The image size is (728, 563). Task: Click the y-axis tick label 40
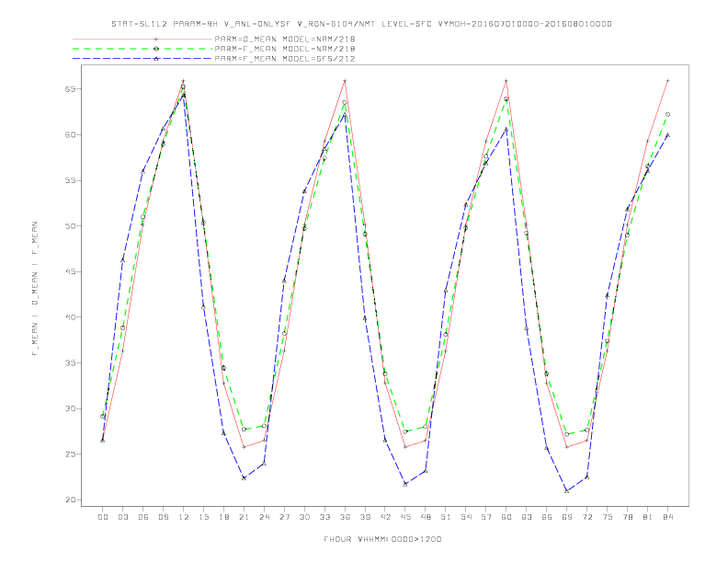(71, 317)
